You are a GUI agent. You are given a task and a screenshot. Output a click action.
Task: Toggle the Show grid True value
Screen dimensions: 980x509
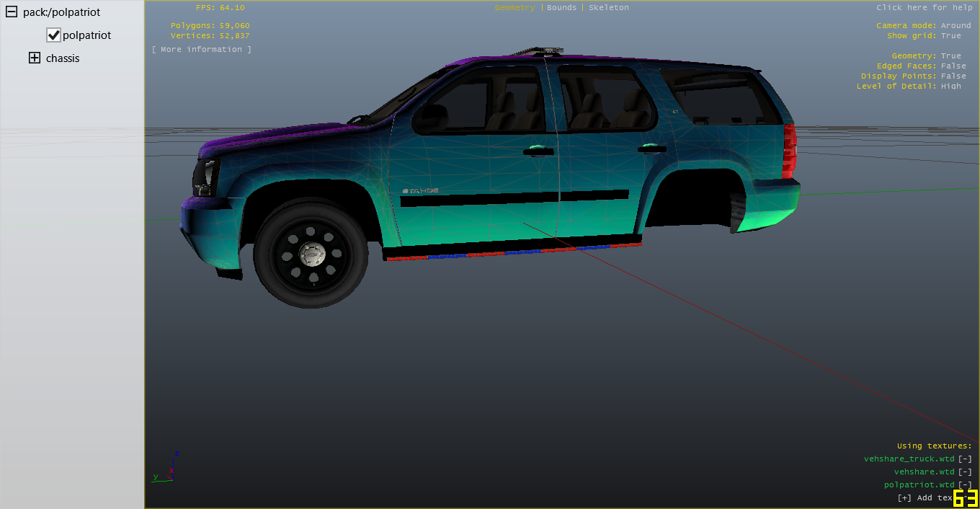click(950, 35)
